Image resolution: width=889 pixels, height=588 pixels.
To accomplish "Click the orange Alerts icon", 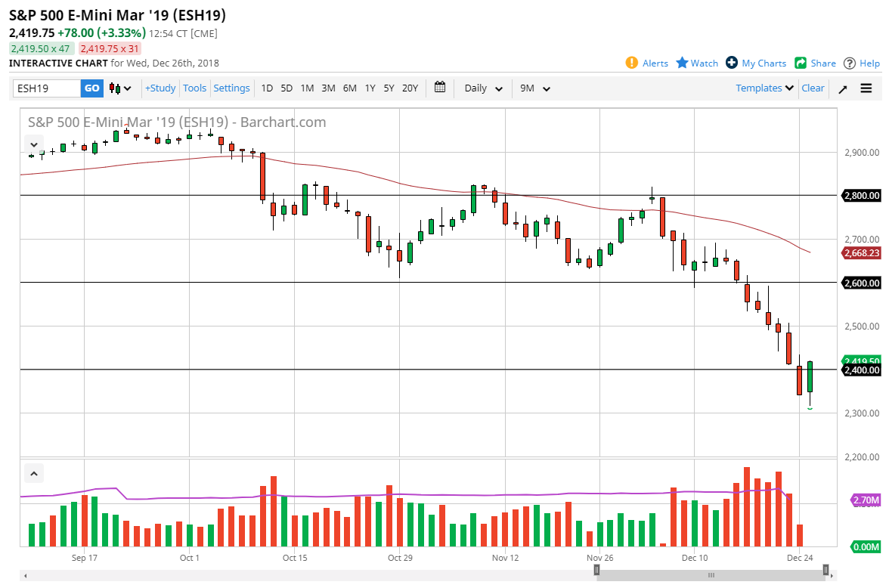I will (x=632, y=63).
